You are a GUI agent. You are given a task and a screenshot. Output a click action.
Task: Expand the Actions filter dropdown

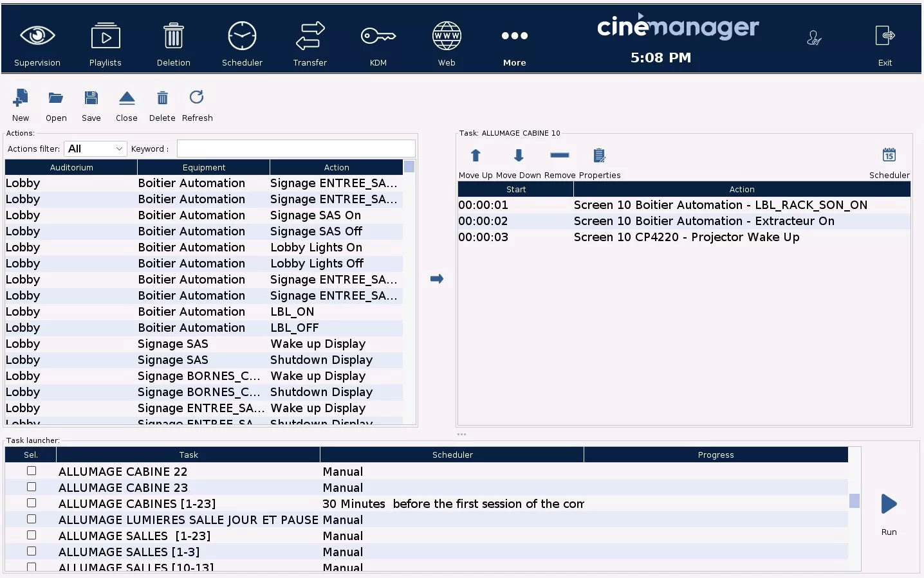95,149
